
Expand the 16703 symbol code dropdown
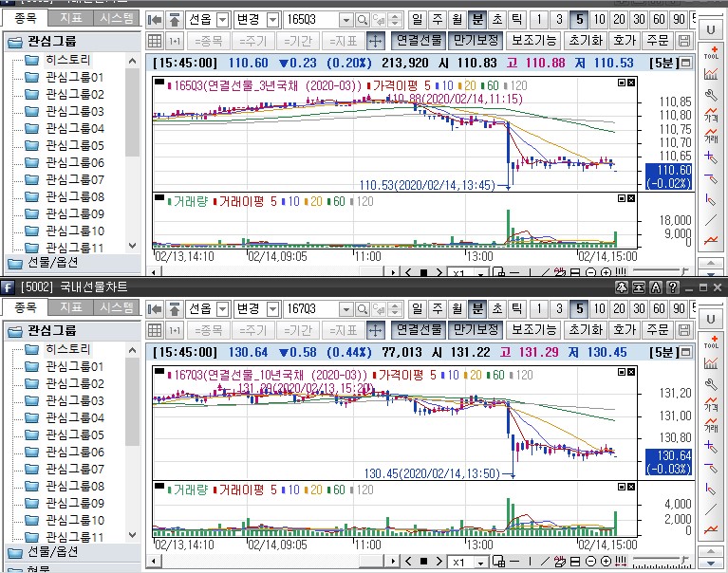pos(345,309)
